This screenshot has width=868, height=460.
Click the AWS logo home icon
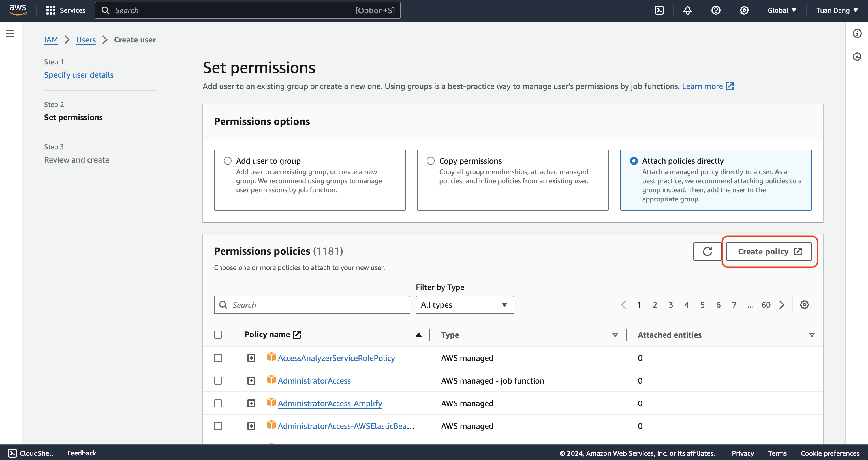click(x=18, y=10)
